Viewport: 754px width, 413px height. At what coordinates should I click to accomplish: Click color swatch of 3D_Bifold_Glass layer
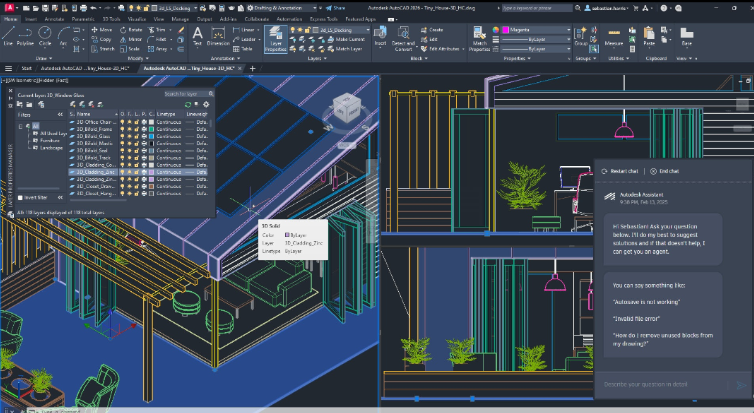point(151,137)
